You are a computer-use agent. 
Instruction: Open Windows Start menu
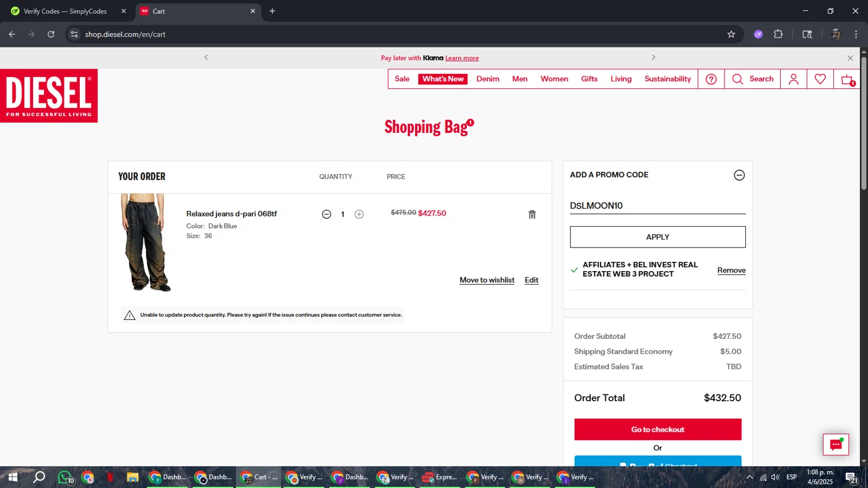click(x=13, y=477)
